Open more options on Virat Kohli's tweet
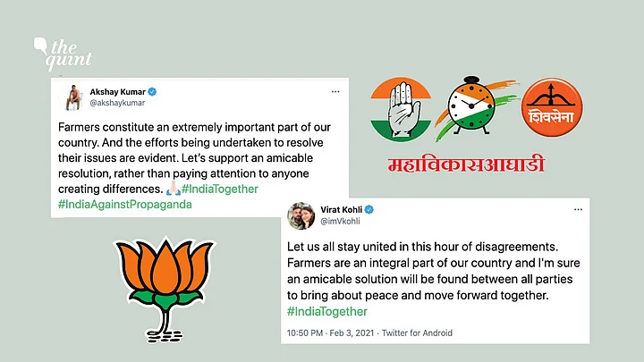Viewport: 644px width, 362px height. tap(578, 209)
